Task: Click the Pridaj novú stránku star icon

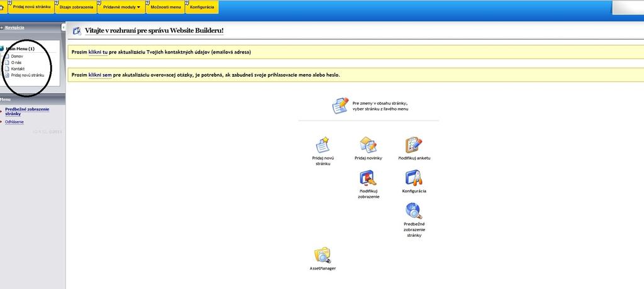Action: tap(323, 145)
